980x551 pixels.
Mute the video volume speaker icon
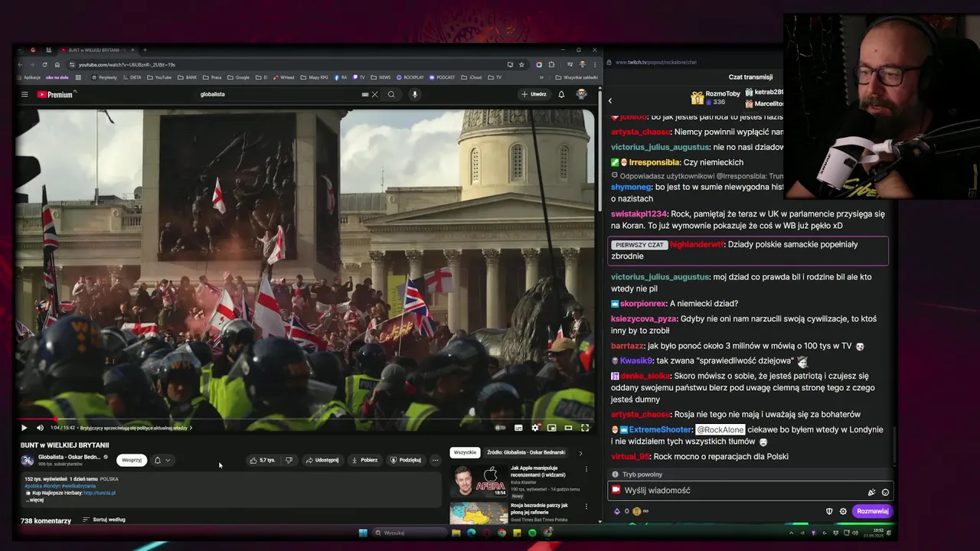tap(40, 428)
